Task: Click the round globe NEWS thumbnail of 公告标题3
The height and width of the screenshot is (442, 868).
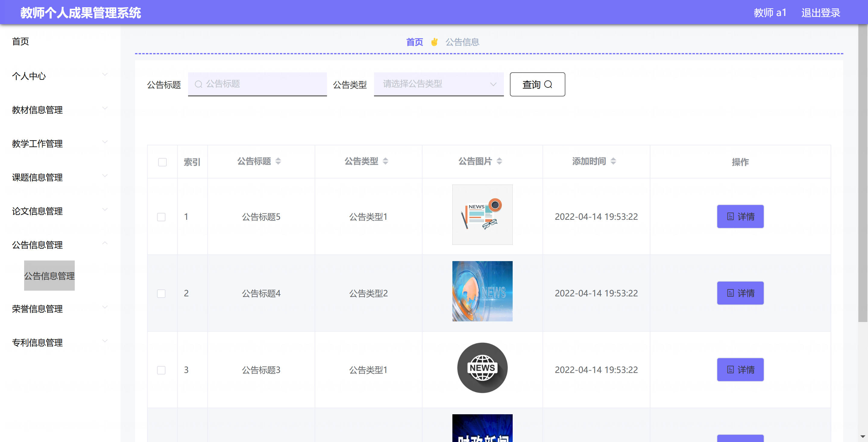Action: point(482,368)
